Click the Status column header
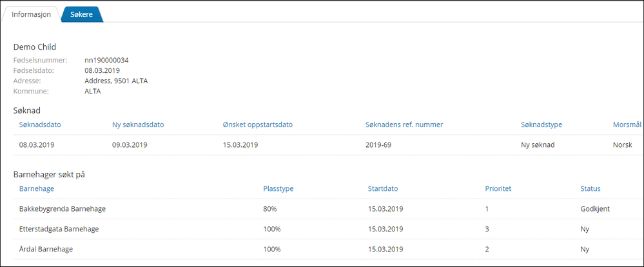 tap(590, 188)
